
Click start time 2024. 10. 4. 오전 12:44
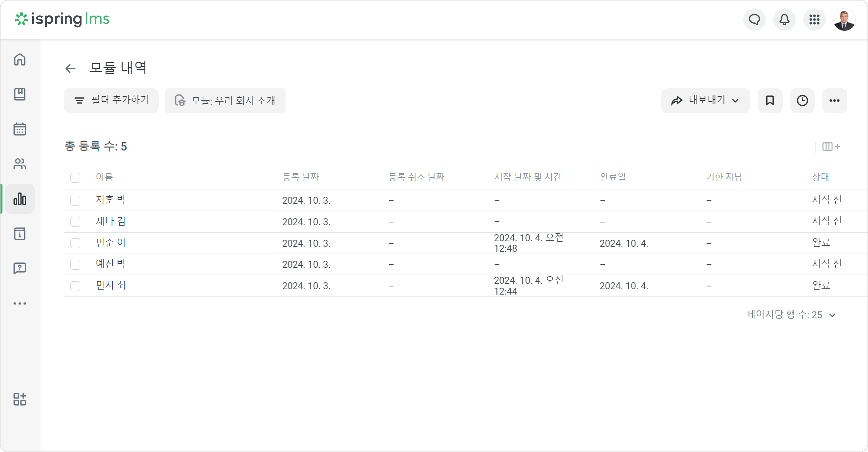coord(528,286)
